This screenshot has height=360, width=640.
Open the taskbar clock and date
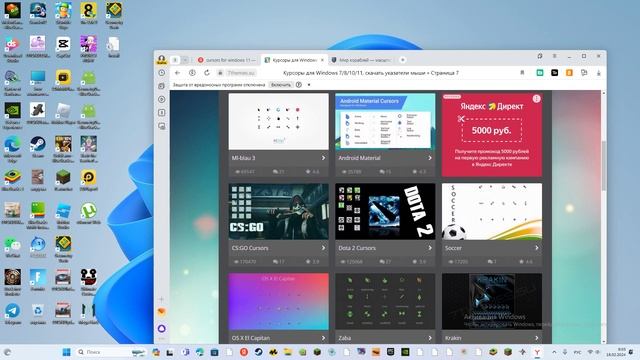tap(617, 352)
